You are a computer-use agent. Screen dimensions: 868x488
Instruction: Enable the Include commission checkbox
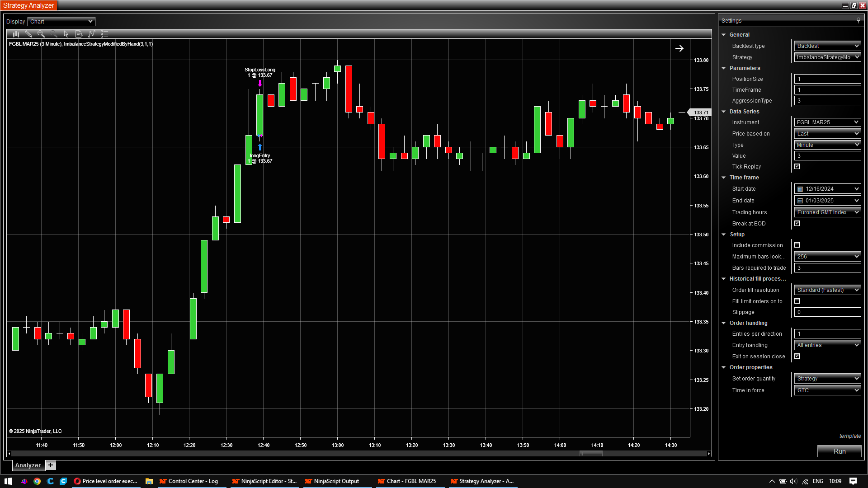(x=797, y=245)
